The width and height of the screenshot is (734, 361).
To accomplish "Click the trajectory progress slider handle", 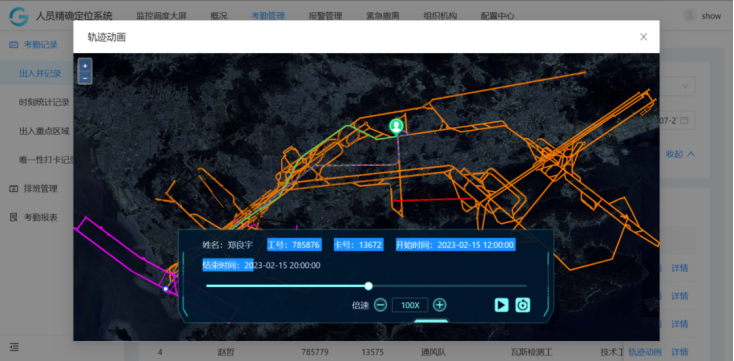I will tap(368, 286).
